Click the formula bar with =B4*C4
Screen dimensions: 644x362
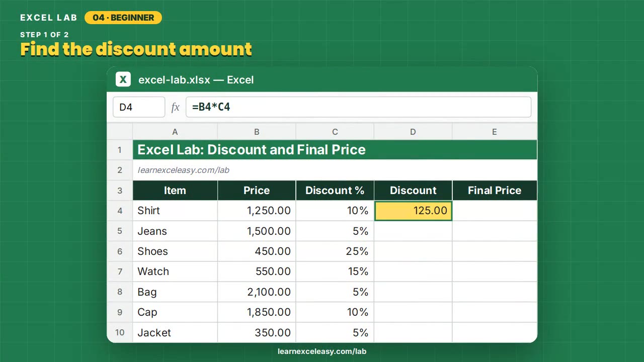358,107
